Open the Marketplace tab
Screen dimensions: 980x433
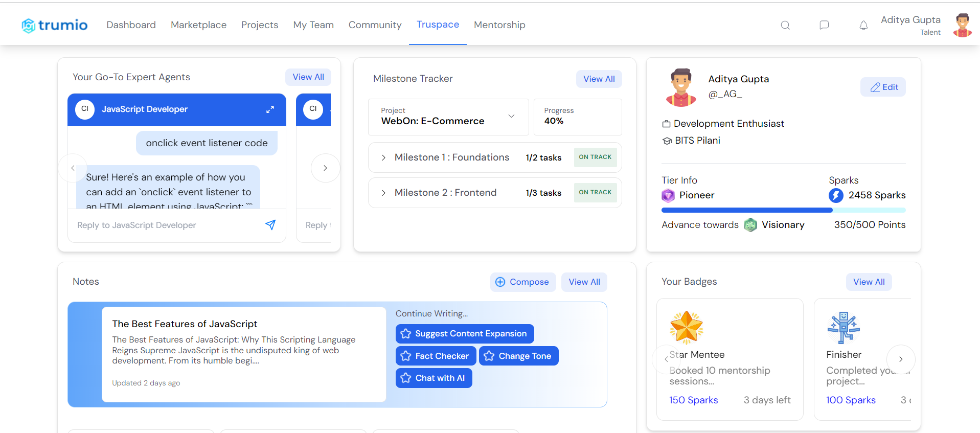[198, 25]
